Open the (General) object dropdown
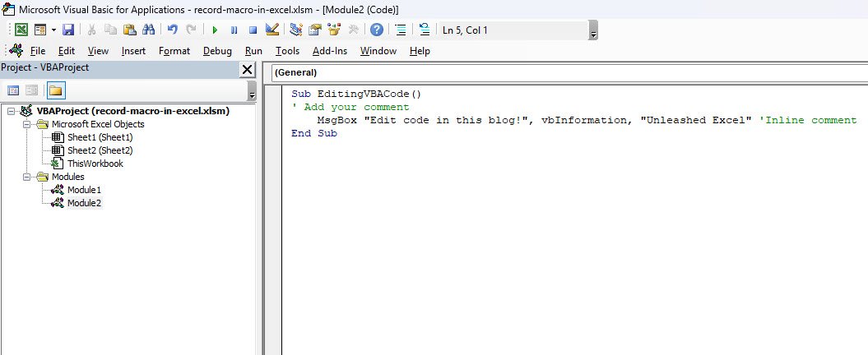 pyautogui.click(x=570, y=72)
